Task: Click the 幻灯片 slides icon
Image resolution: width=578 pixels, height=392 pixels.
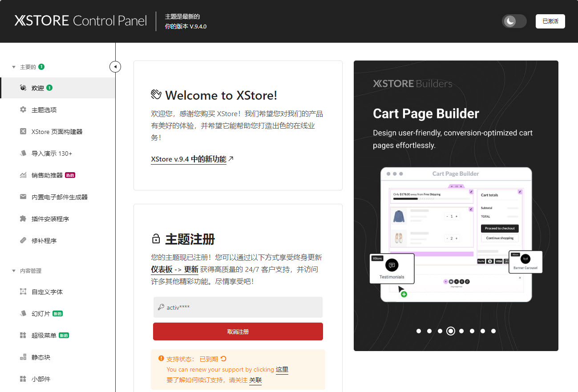Action: pyautogui.click(x=23, y=313)
